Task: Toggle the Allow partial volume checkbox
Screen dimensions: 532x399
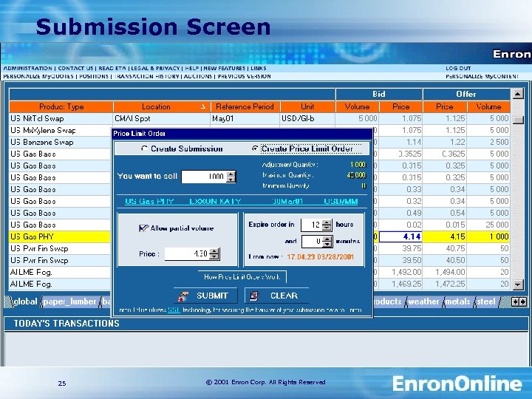Action: pyautogui.click(x=143, y=228)
